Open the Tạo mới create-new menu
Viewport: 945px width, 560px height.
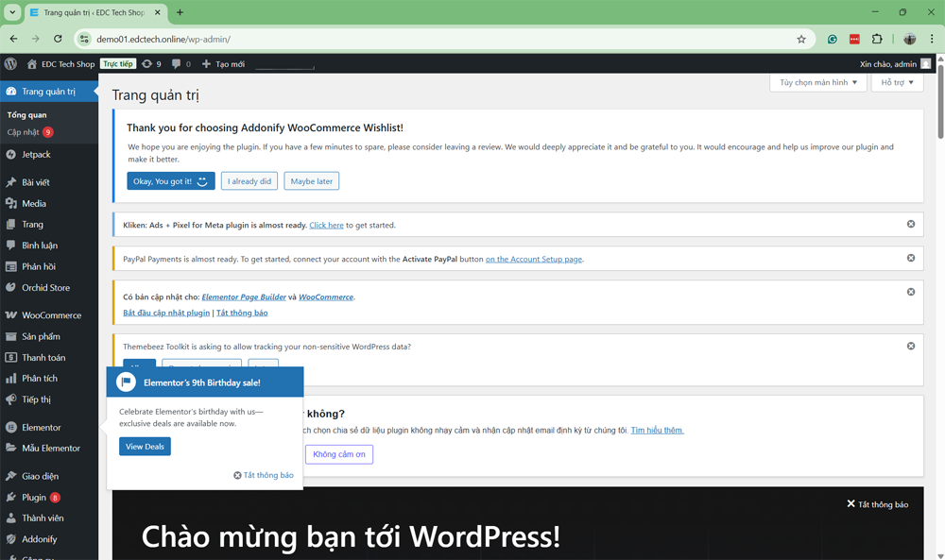[223, 64]
